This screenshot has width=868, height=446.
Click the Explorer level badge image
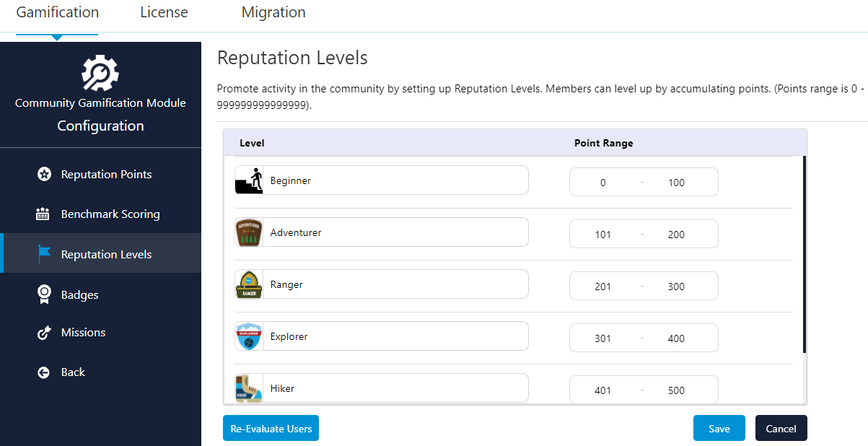point(249,336)
